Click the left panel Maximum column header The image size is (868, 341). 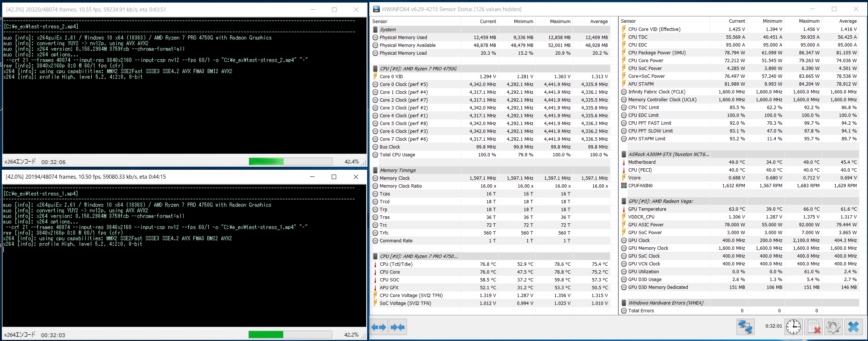[554, 21]
